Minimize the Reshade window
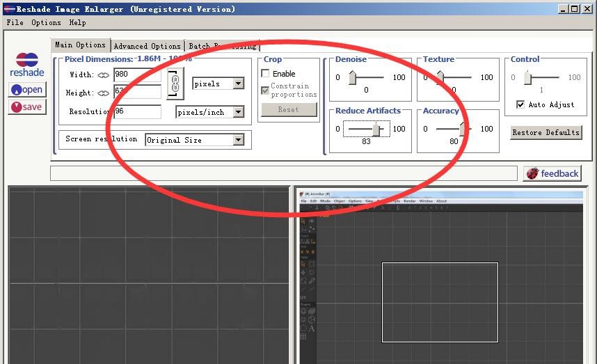 point(563,9)
